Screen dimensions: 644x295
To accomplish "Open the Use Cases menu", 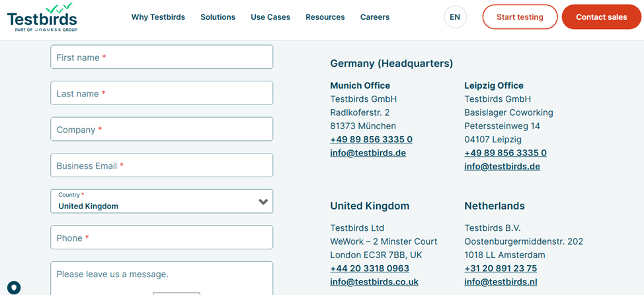I will tap(270, 17).
